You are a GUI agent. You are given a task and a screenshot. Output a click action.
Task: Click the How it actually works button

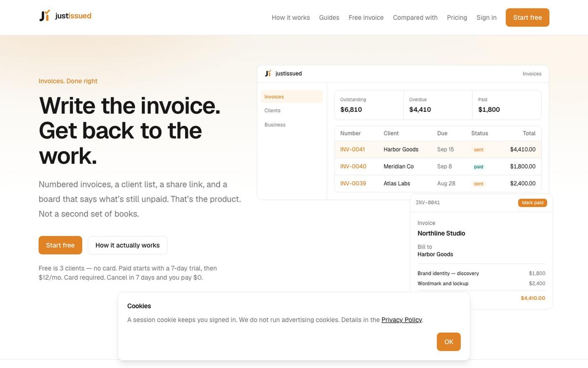(x=127, y=245)
